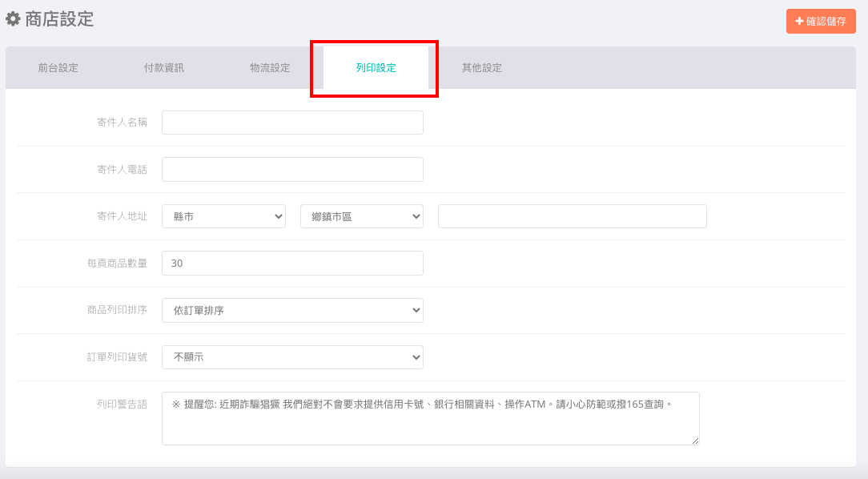Viewport: 868px width, 479px height.
Task: Click the 寄件人地址 label
Action: click(122, 216)
